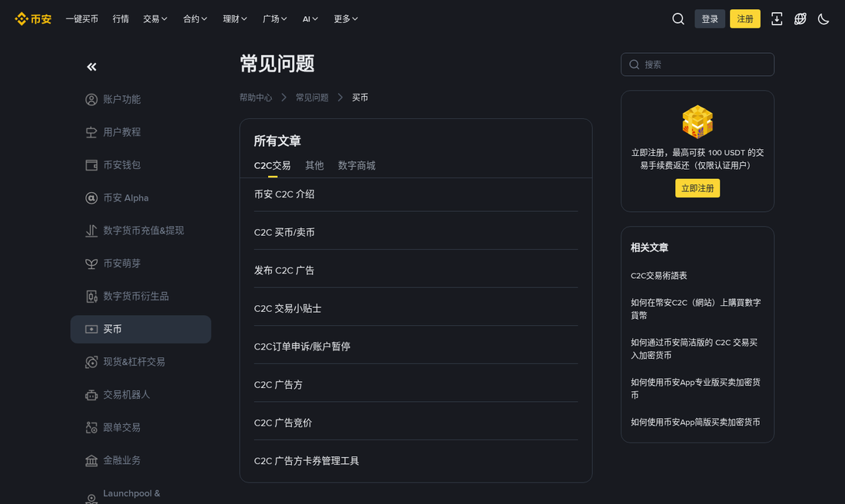Click the 现货&杠杆交易 icon
Screen dimensions: 845x504
[x=91, y=362]
